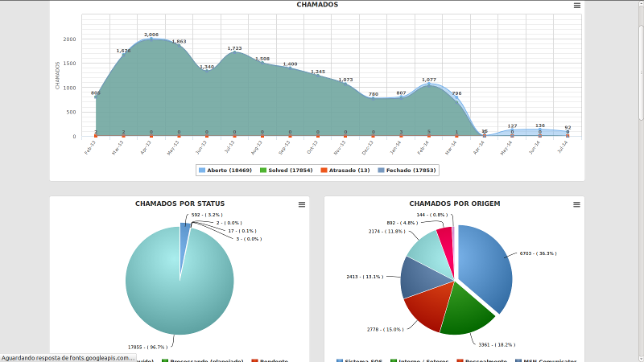Screen dimensions: 644x362
Task: Open the Chamados por Status chart menu
Action: [x=302, y=204]
